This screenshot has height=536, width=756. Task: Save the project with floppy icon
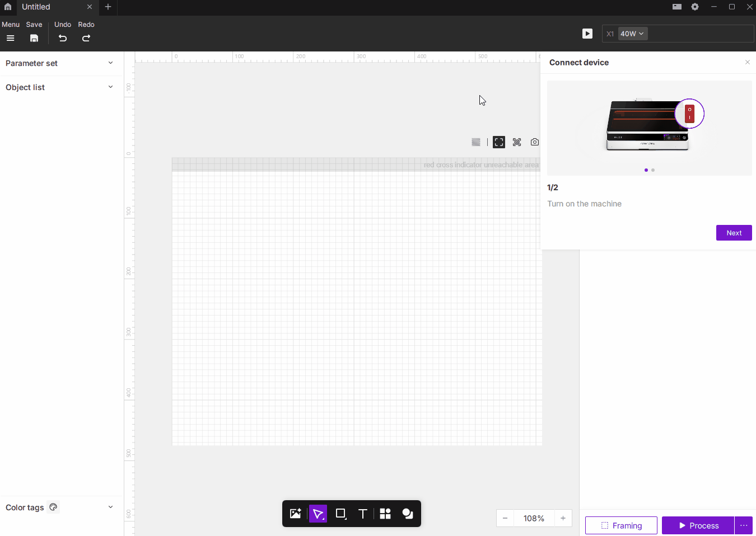(34, 38)
